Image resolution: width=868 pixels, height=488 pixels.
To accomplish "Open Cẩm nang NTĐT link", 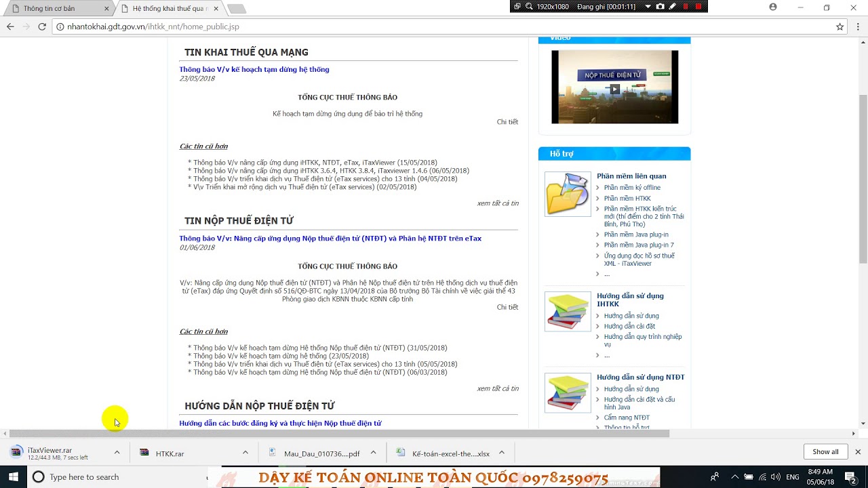I will point(627,418).
